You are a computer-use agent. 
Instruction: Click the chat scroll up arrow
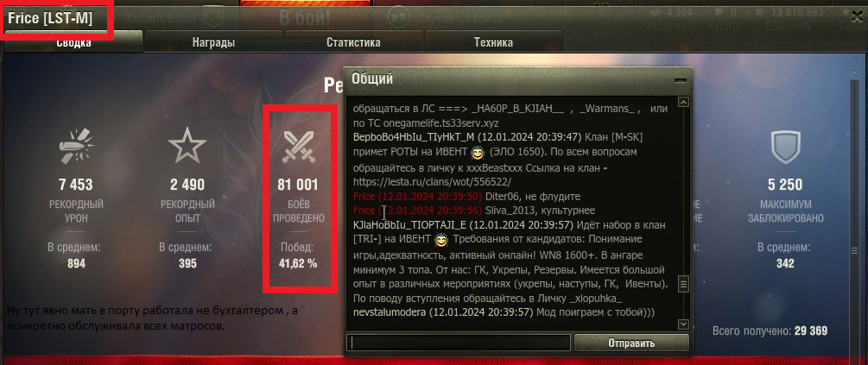click(x=684, y=103)
